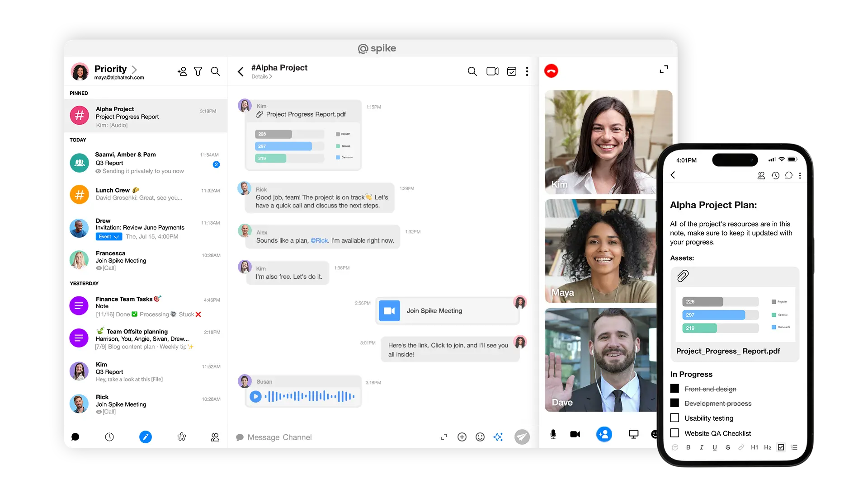Open the pinned Alpha Project conversation

[145, 116]
